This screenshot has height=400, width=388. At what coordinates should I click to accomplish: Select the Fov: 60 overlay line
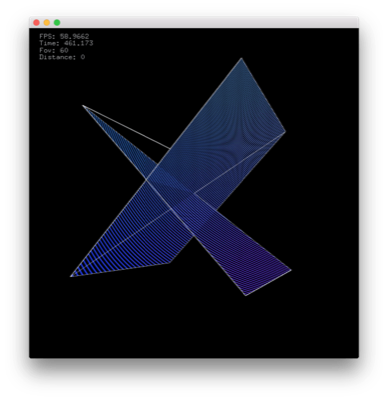54,50
